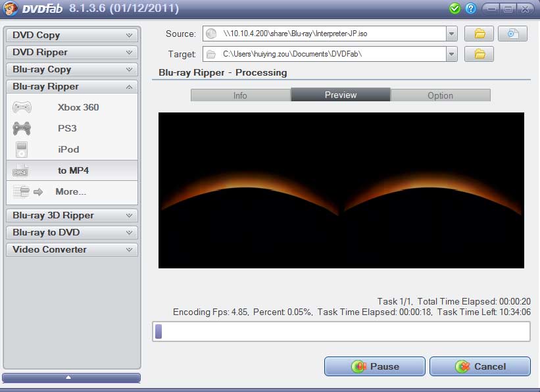Switch to the Option tab
This screenshot has width=540, height=392.
(x=441, y=95)
